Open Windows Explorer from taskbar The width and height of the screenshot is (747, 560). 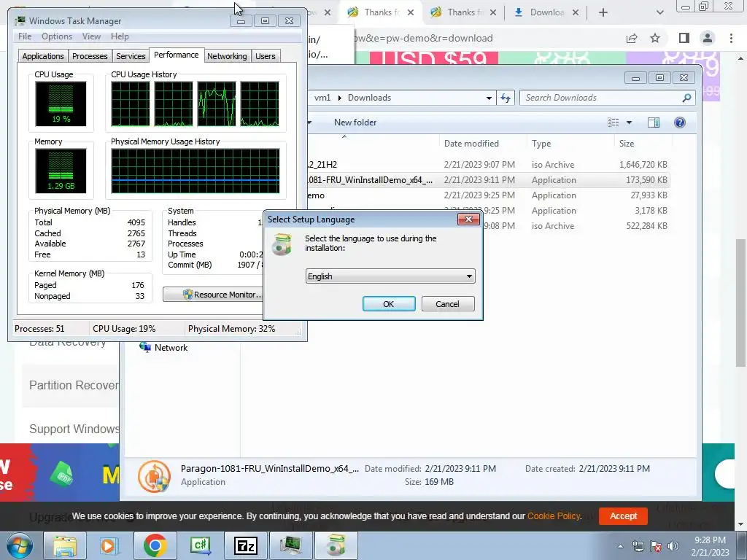pyautogui.click(x=65, y=545)
